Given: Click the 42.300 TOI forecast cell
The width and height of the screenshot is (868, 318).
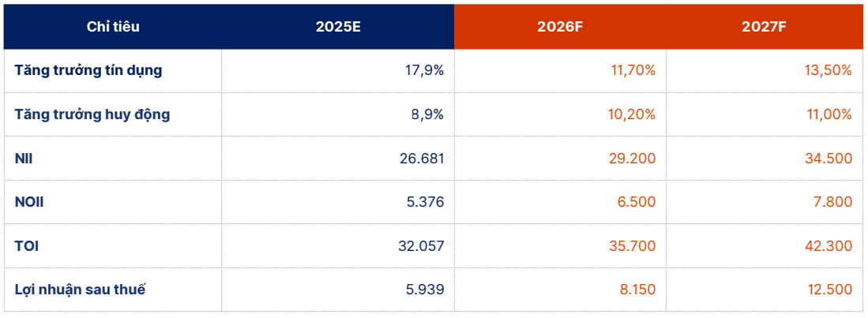Looking at the screenshot, I should (x=829, y=246).
